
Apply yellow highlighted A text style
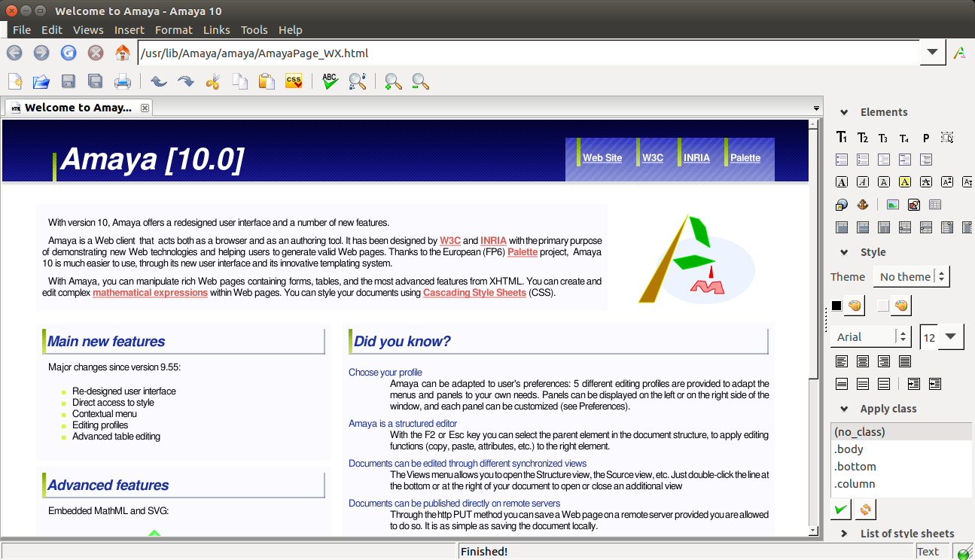pyautogui.click(x=905, y=181)
